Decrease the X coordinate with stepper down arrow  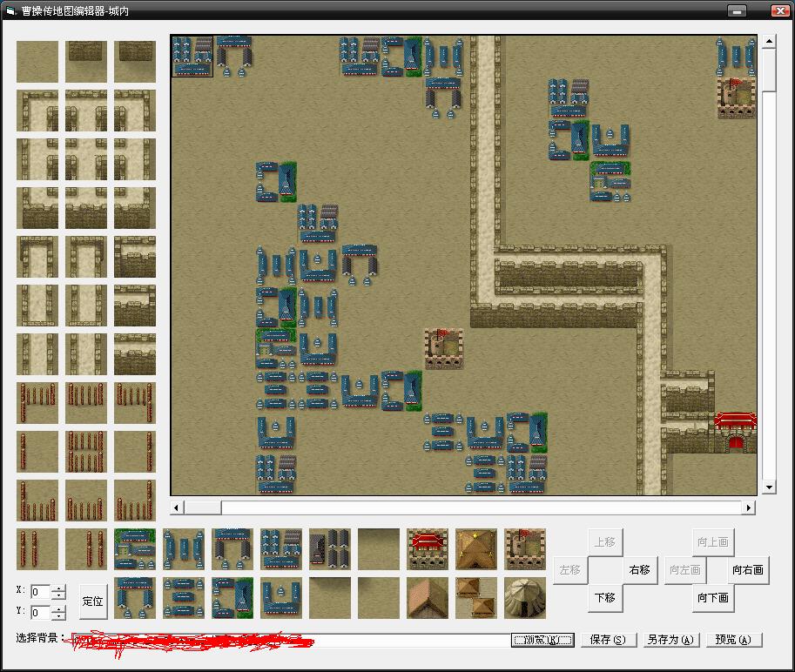(59, 595)
